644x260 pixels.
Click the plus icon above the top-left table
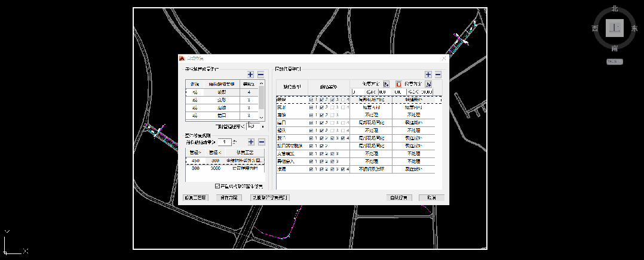[x=251, y=75]
